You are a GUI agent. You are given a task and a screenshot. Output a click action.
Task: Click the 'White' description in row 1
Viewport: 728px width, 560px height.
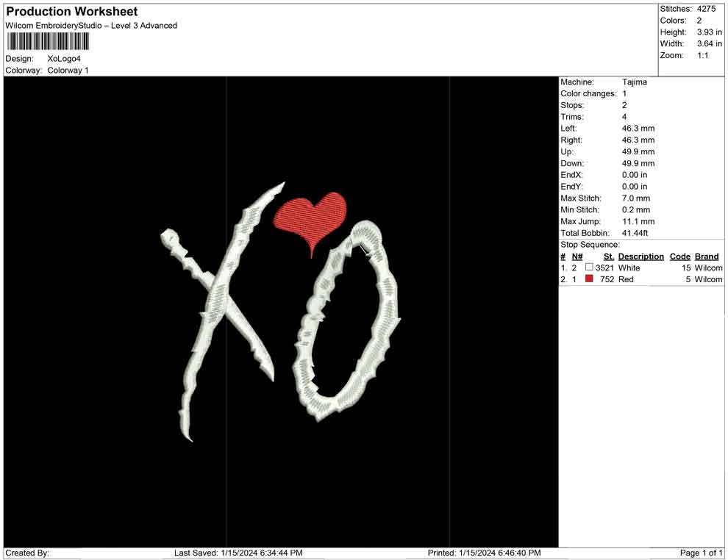click(629, 268)
